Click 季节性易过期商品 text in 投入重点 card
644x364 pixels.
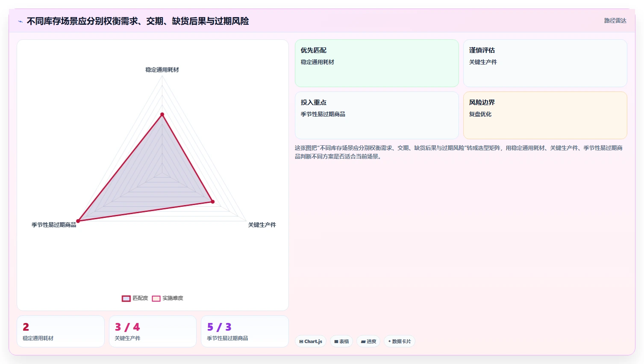tap(323, 114)
